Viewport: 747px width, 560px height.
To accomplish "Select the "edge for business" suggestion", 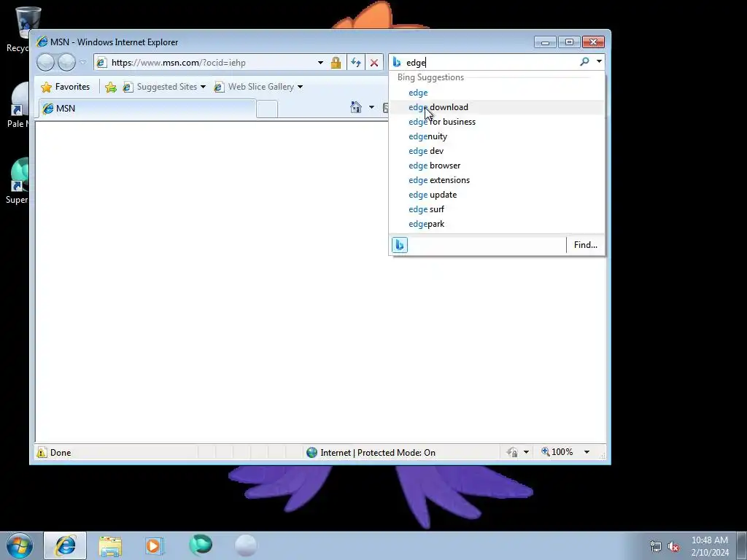I will [x=497, y=122].
